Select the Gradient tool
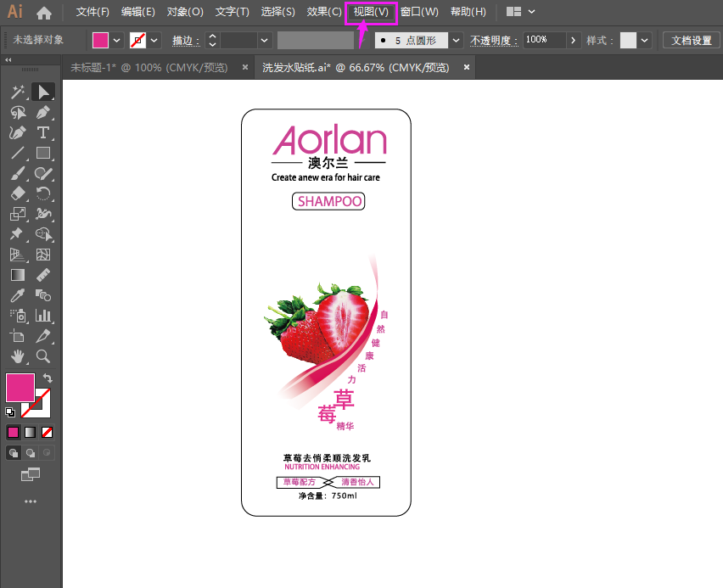723x588 pixels. tap(18, 275)
